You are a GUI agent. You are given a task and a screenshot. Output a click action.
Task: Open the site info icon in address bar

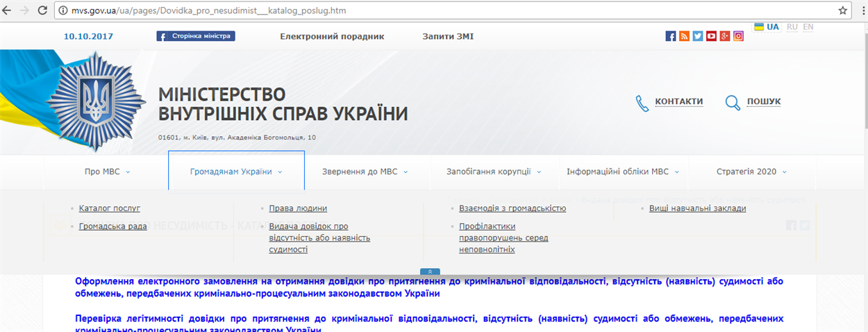pos(62,11)
